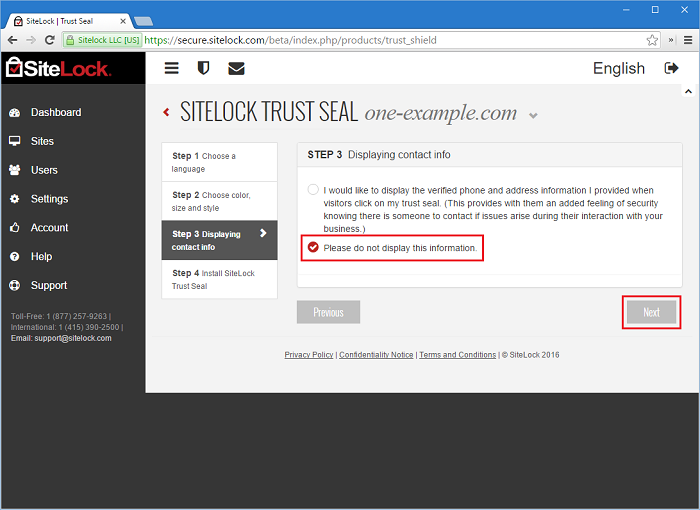Click the red back arrow beside title
The width and height of the screenshot is (700, 510).
[x=167, y=112]
